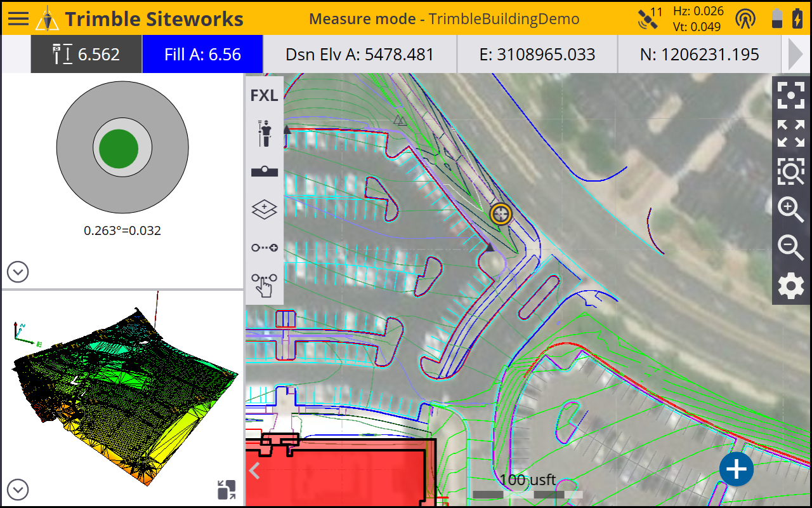
Task: Open the satellite status icon showing 11
Action: pyautogui.click(x=650, y=18)
